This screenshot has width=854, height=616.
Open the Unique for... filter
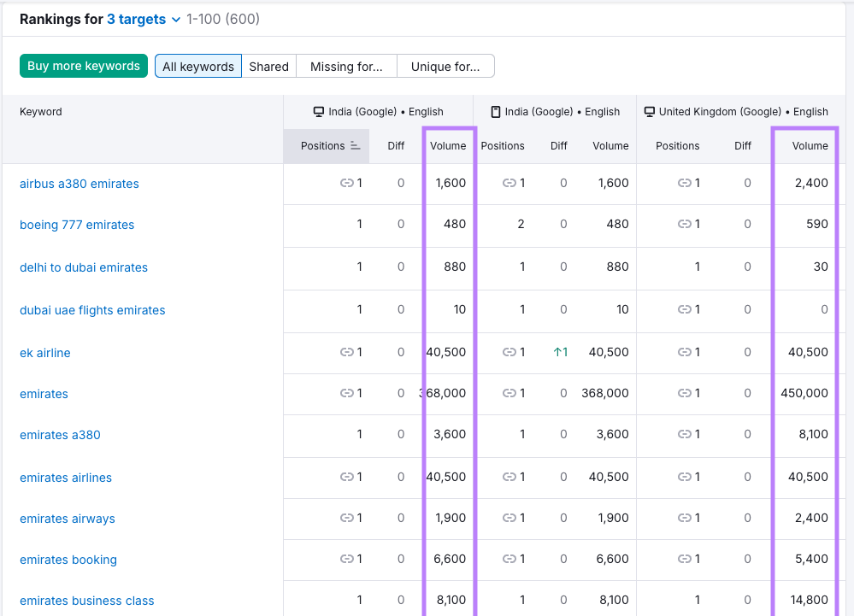445,67
